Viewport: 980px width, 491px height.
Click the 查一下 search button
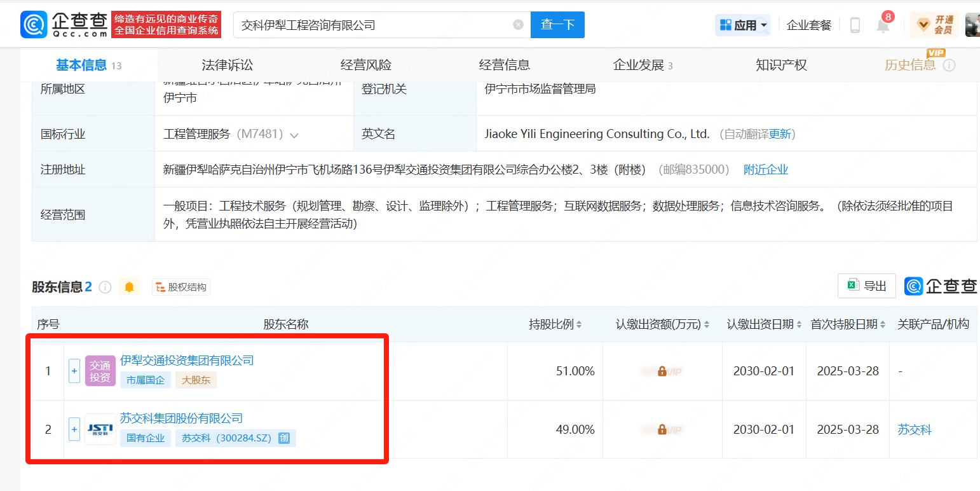click(x=557, y=25)
